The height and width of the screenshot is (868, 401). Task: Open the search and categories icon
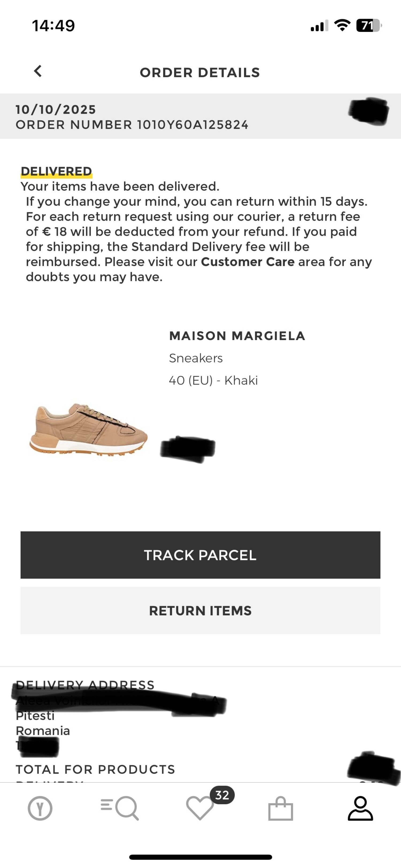[120, 808]
